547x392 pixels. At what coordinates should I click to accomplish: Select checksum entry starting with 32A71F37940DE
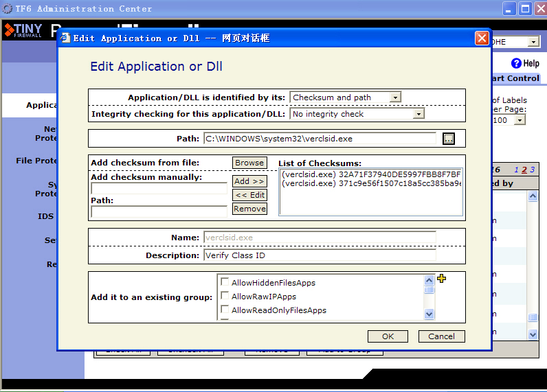click(x=371, y=174)
